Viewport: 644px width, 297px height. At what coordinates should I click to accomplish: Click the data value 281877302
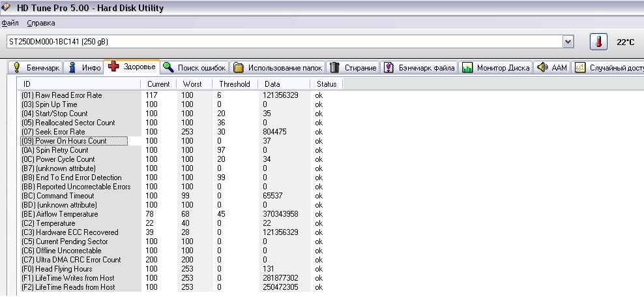280,278
